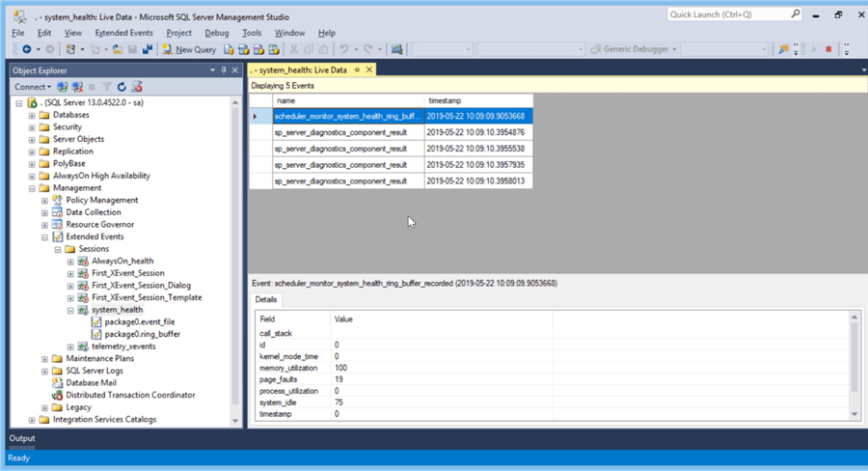The image size is (868, 471).
Task: Click the timestamp column header
Action: [478, 100]
